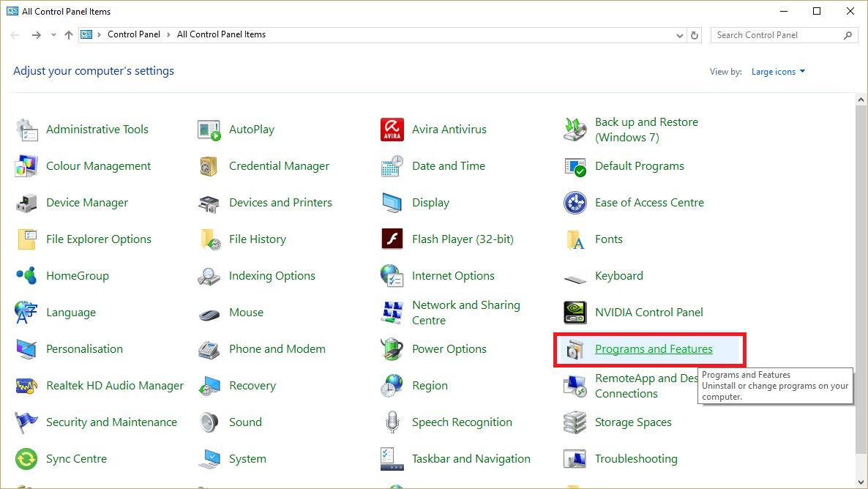868x489 pixels.
Task: Open the Date and Time icon
Action: 392,166
